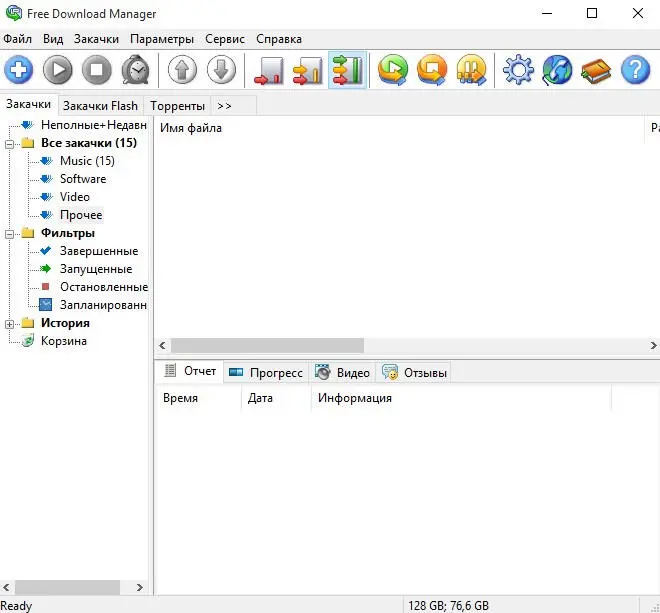The width and height of the screenshot is (660, 613).
Task: Open the Параметры menu
Action: tap(162, 39)
